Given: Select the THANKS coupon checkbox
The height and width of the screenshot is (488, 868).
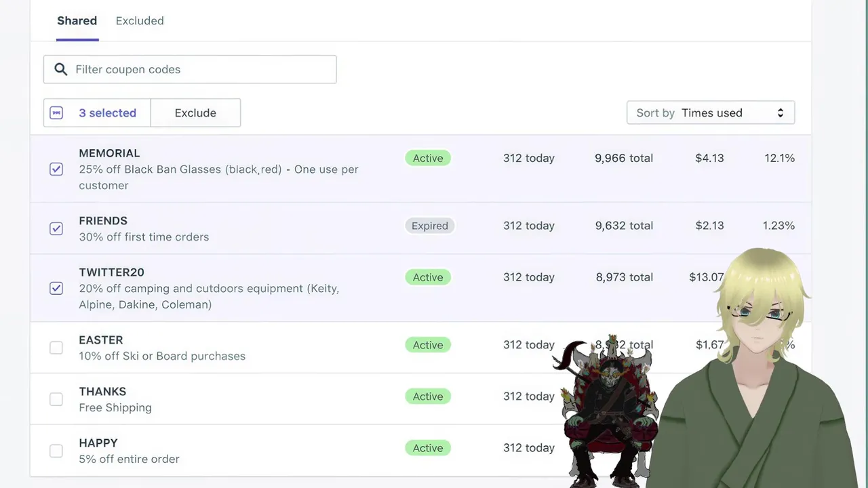Looking at the screenshot, I should [x=56, y=399].
